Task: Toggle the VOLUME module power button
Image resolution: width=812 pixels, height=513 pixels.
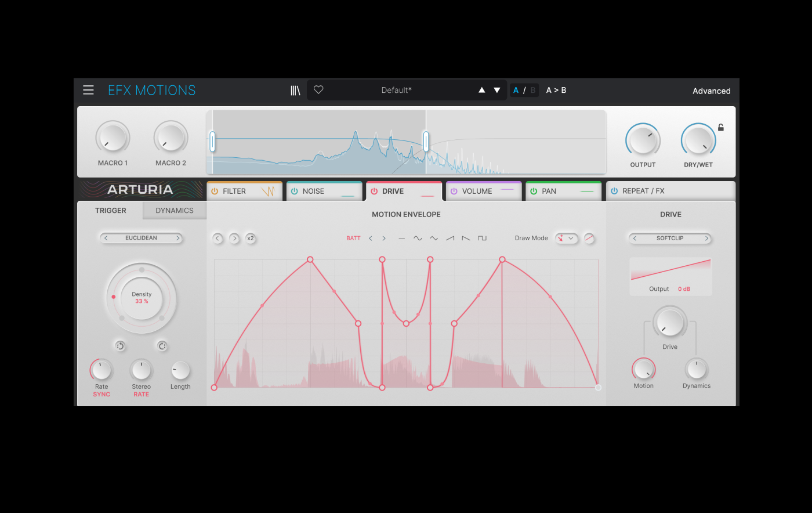Action: tap(454, 191)
